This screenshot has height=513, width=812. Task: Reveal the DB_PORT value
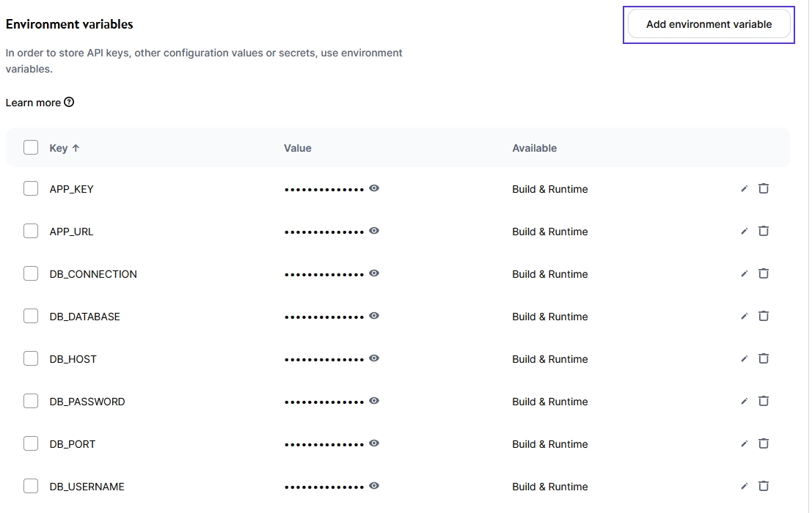click(x=374, y=443)
